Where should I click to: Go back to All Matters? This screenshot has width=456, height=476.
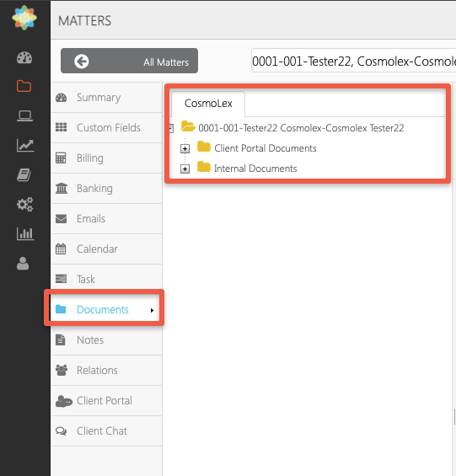coord(129,61)
